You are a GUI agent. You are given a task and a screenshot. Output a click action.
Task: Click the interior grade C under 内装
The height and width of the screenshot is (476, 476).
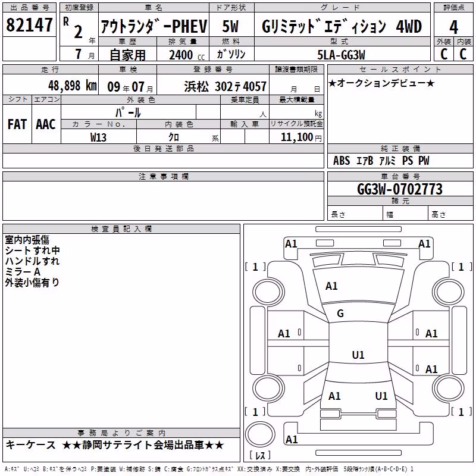[x=463, y=54]
